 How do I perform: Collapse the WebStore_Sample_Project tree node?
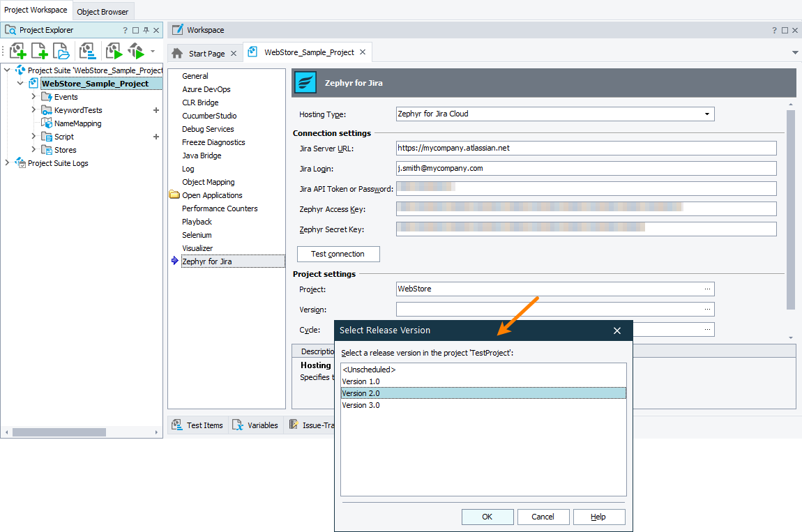pos(20,84)
